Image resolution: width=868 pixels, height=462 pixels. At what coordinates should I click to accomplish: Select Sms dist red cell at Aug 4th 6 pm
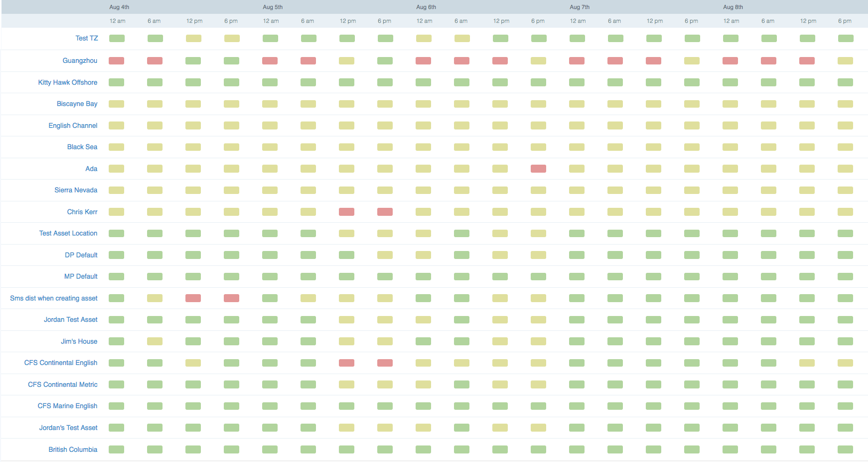coord(231,298)
